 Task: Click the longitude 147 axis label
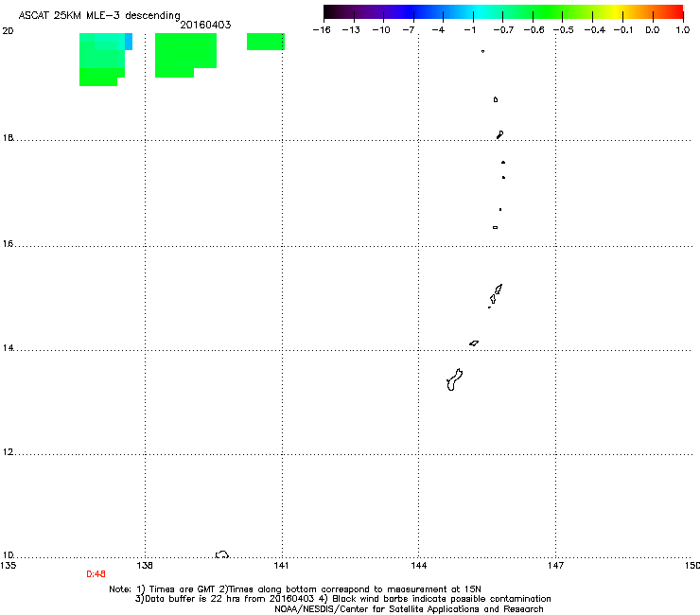pos(556,566)
